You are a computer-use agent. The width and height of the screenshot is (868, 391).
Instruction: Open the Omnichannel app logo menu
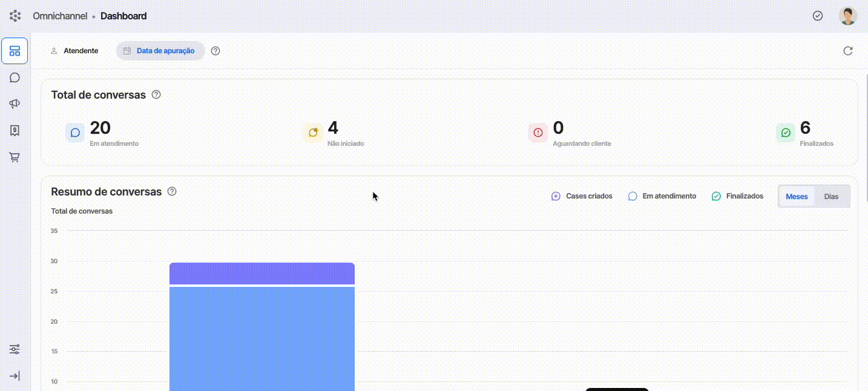point(15,16)
